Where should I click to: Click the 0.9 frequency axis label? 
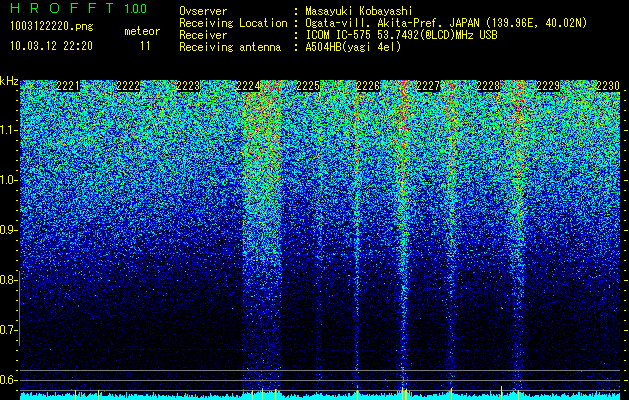pos(8,230)
